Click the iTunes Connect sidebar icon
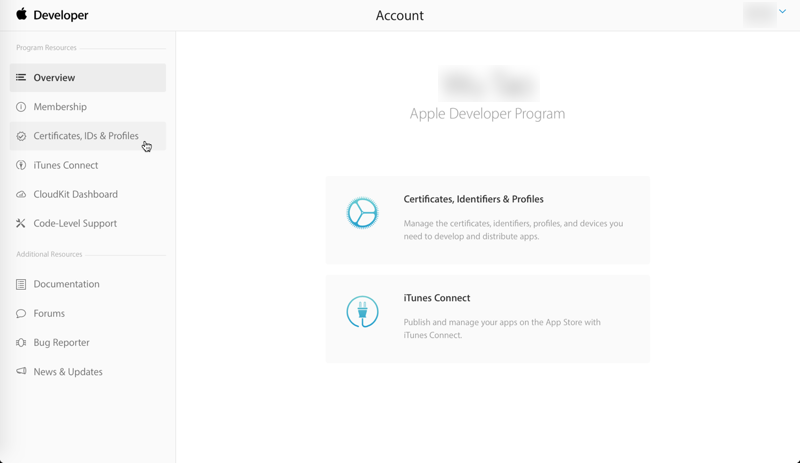Screen dimensions: 800x463 click(x=21, y=165)
